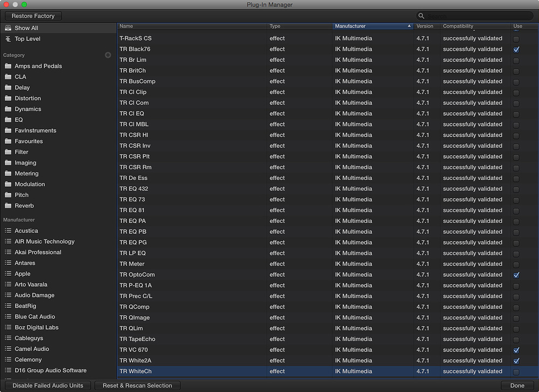Viewport: 539px width, 392px height.
Task: Uncheck the TR OptoCom Use checkbox
Action: tap(516, 275)
